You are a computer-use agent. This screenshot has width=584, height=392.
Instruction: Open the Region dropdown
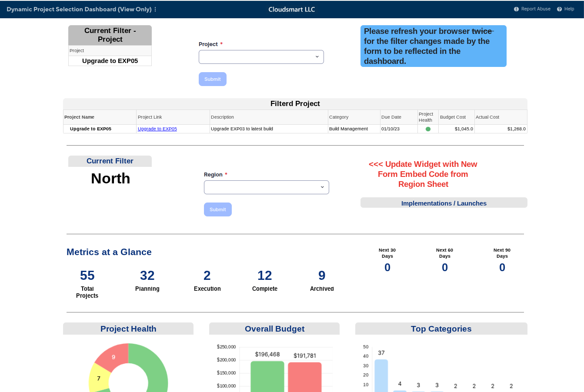click(267, 187)
